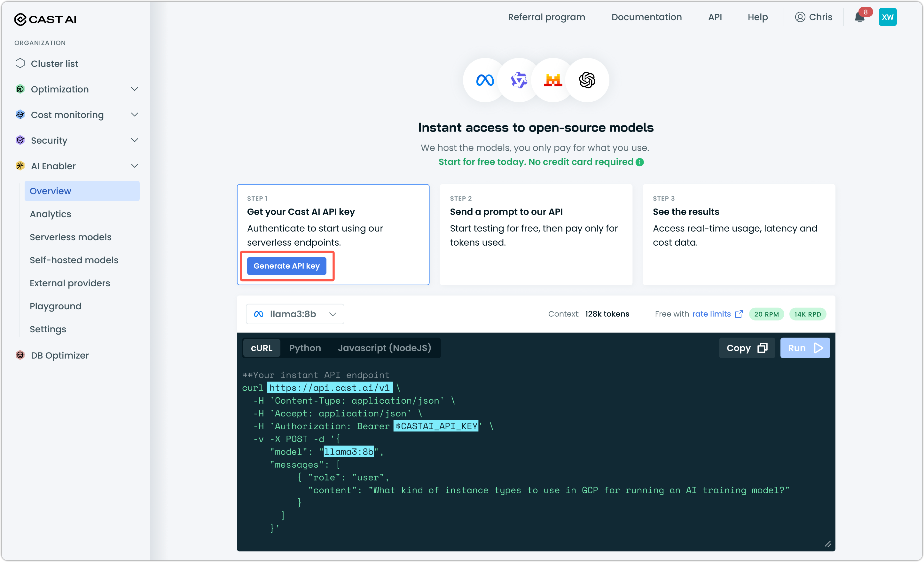This screenshot has width=924, height=562.
Task: Click the Qwen logo circle
Action: (519, 80)
